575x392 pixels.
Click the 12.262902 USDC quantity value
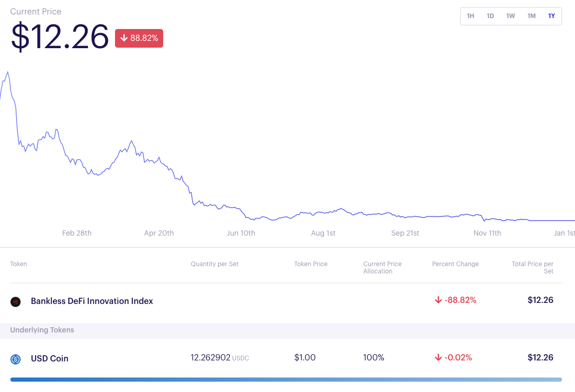pyautogui.click(x=220, y=357)
